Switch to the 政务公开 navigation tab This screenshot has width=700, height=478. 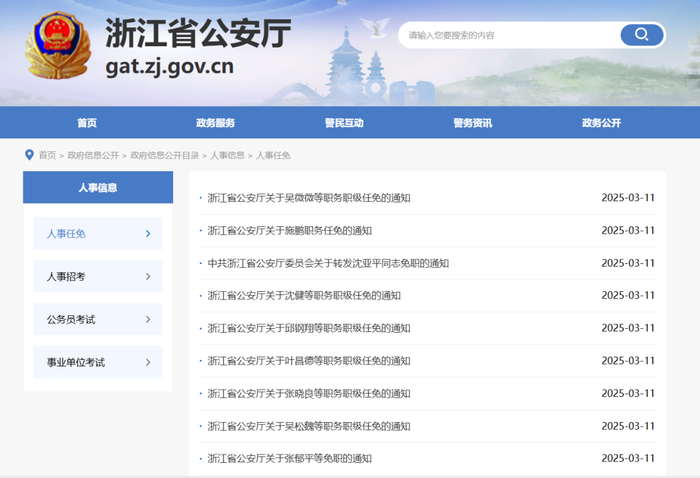point(601,123)
